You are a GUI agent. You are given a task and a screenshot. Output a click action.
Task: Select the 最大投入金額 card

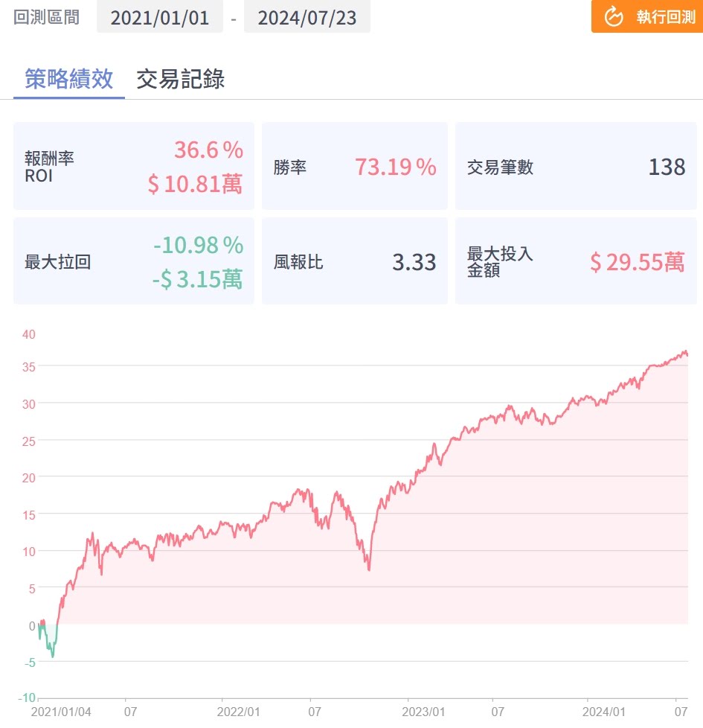tap(576, 261)
